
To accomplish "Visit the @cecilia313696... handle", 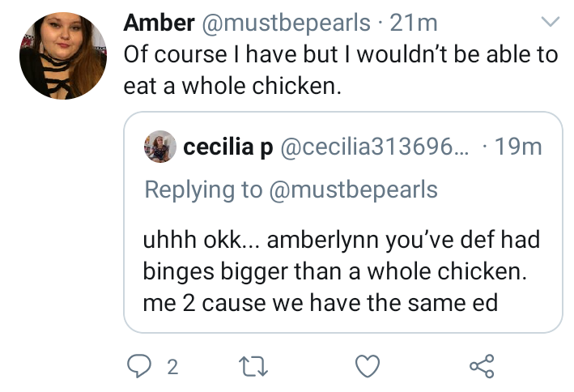I will point(375,147).
